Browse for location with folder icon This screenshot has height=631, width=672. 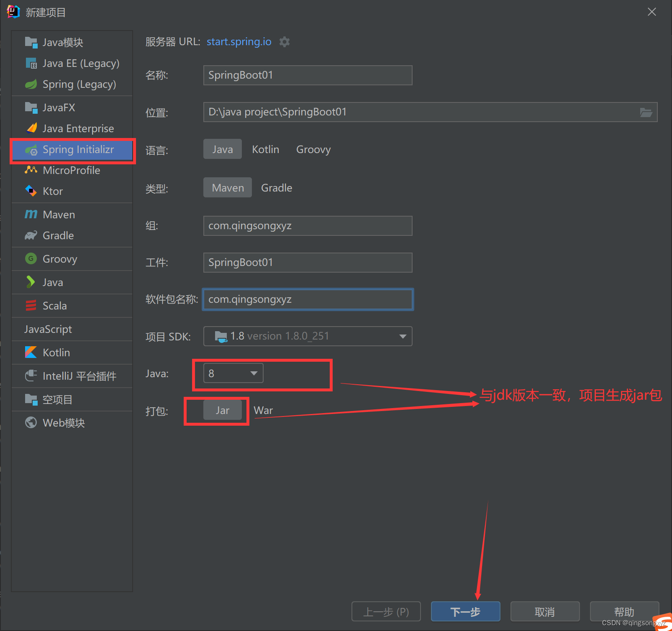pyautogui.click(x=646, y=112)
